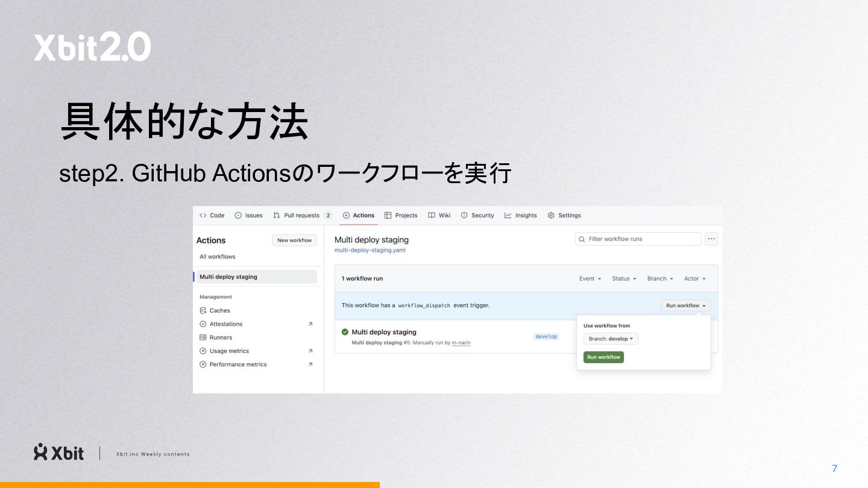
Task: Click external link arrow beside Usage metrics
Action: pyautogui.click(x=310, y=351)
